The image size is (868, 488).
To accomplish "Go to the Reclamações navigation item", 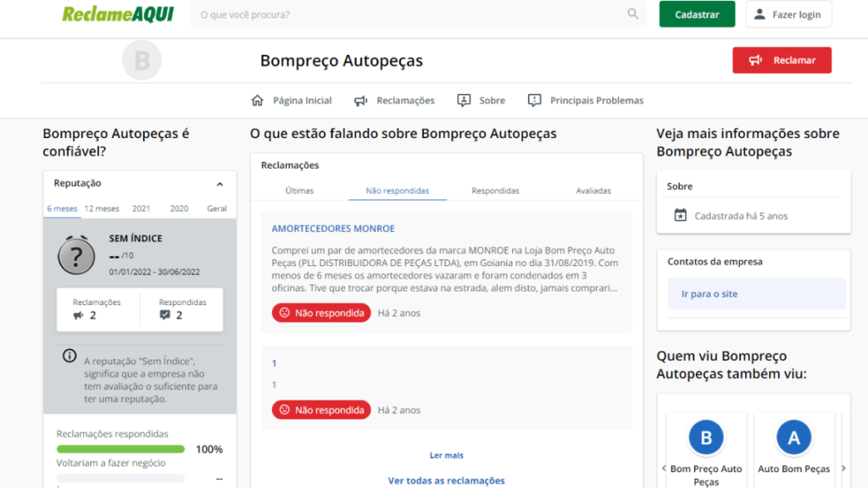I will click(395, 100).
